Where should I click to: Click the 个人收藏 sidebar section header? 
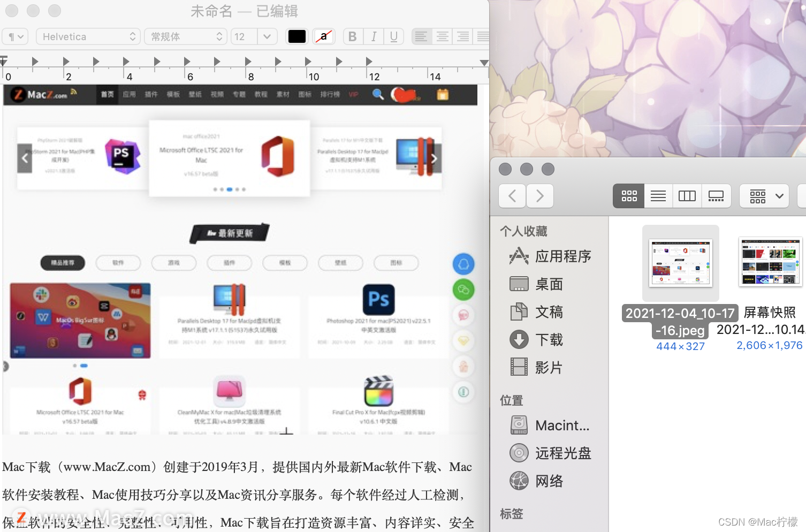click(523, 231)
